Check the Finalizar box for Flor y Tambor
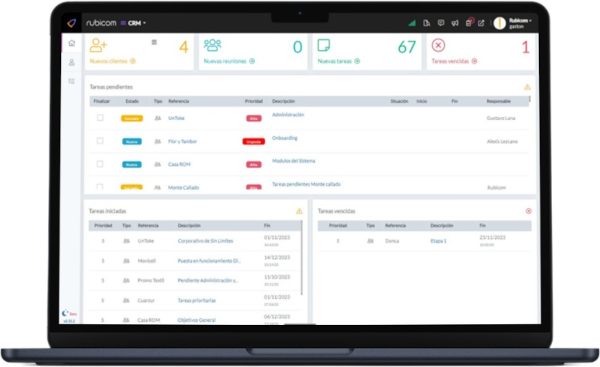The height and width of the screenshot is (367, 600). (x=100, y=141)
